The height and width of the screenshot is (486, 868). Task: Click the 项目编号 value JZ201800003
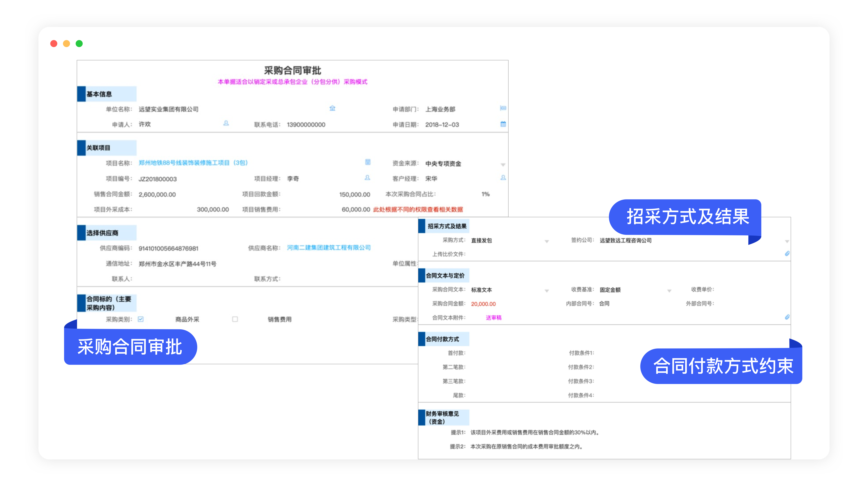coord(158,179)
